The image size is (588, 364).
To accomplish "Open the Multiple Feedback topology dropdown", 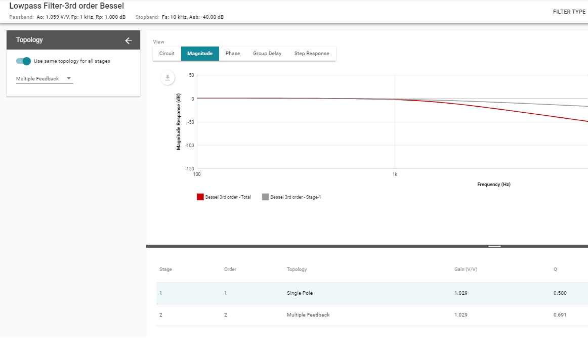I will [44, 79].
